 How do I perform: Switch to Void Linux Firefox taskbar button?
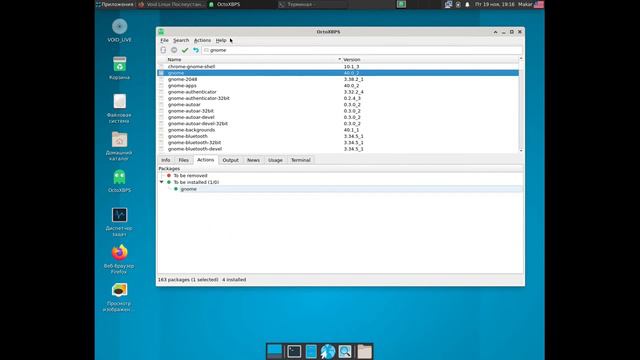tap(171, 4)
